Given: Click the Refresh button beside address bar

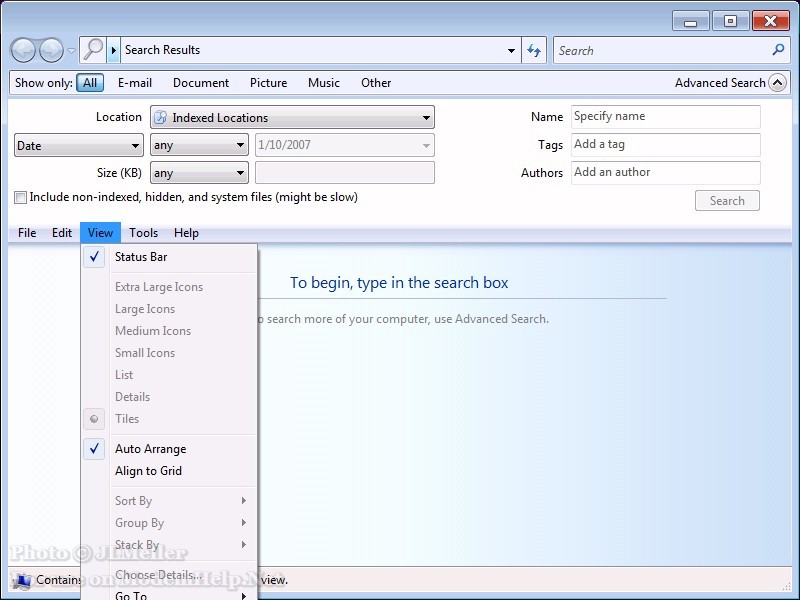Looking at the screenshot, I should point(535,50).
